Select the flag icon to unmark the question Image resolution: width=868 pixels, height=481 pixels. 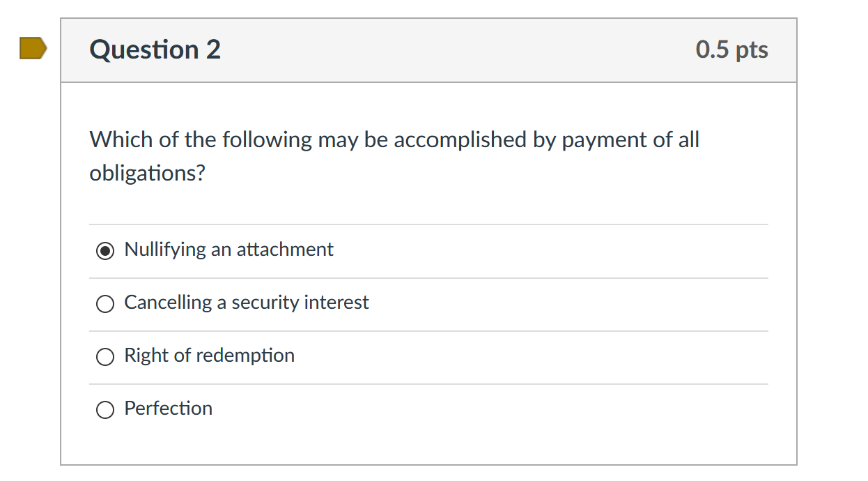click(x=32, y=49)
